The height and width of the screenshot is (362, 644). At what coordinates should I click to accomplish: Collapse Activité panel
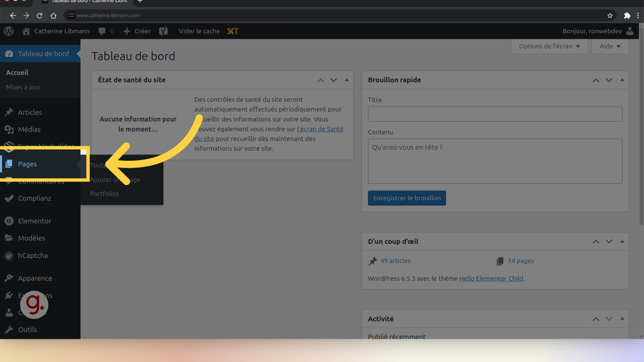(622, 318)
